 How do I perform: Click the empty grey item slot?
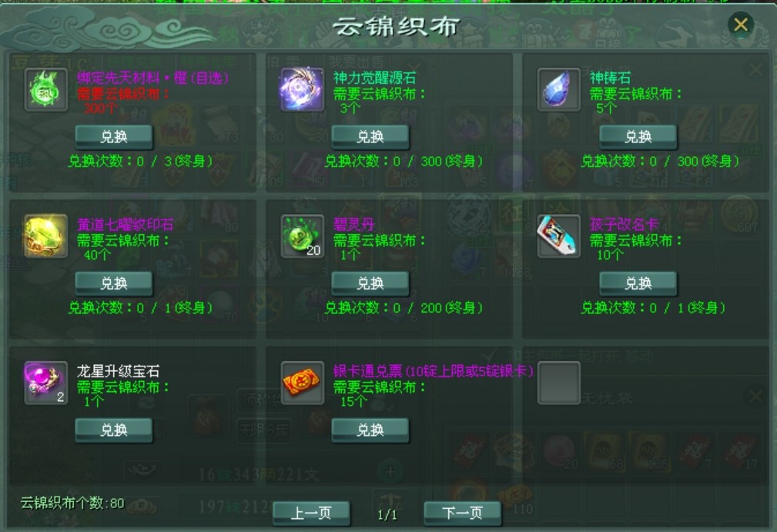(559, 383)
